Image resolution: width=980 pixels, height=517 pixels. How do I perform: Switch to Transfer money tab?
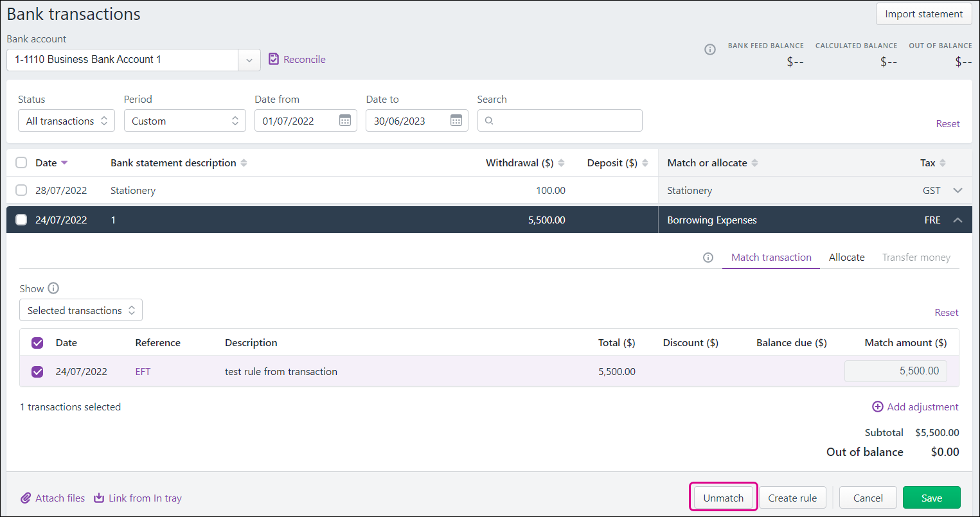point(916,258)
